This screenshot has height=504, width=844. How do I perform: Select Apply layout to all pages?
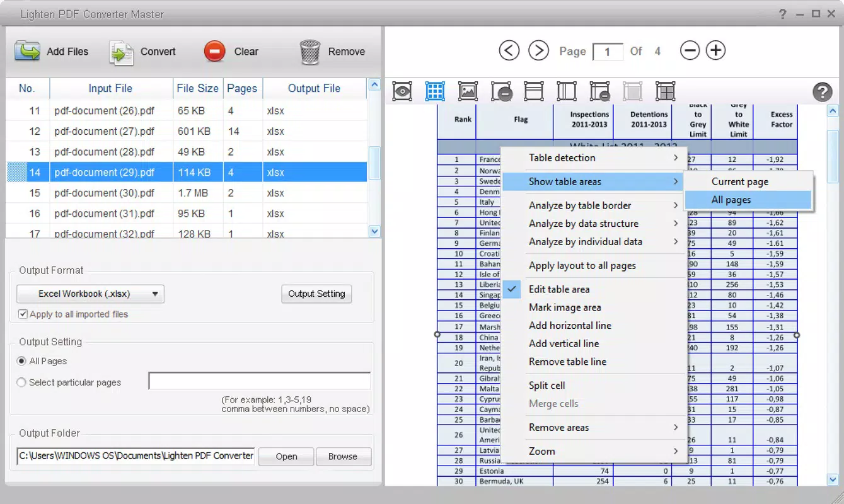pos(594,266)
